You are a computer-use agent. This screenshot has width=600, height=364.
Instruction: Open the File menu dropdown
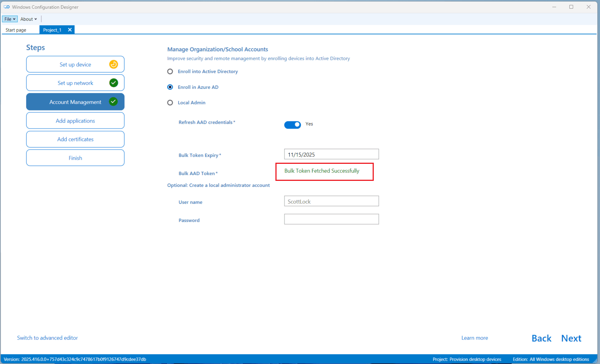[x=9, y=19]
